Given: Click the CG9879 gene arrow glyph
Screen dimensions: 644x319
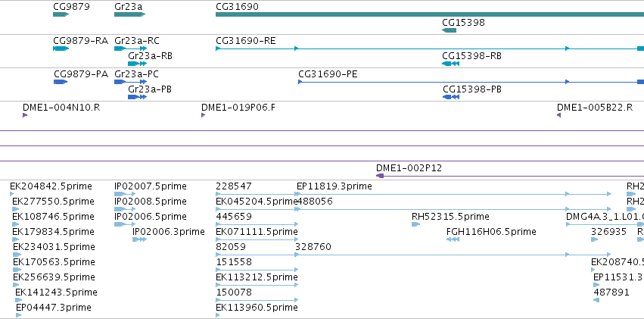Looking at the screenshot, I should (x=61, y=14).
